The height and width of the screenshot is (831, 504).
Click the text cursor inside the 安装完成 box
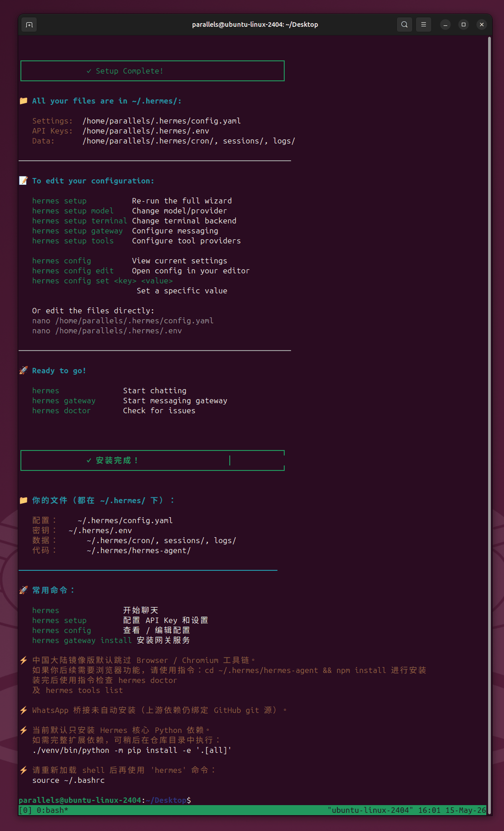pyautogui.click(x=230, y=460)
